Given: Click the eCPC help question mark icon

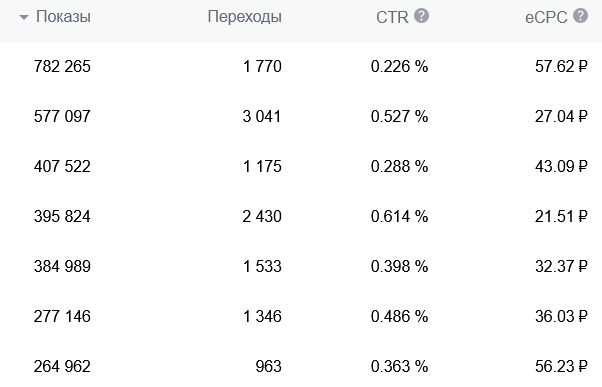Looking at the screenshot, I should (x=580, y=16).
